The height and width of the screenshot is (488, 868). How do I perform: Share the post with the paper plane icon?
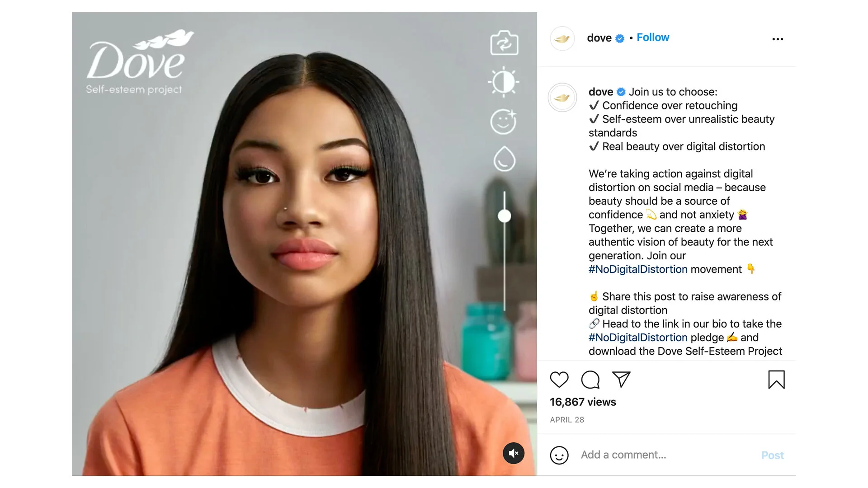[621, 379]
